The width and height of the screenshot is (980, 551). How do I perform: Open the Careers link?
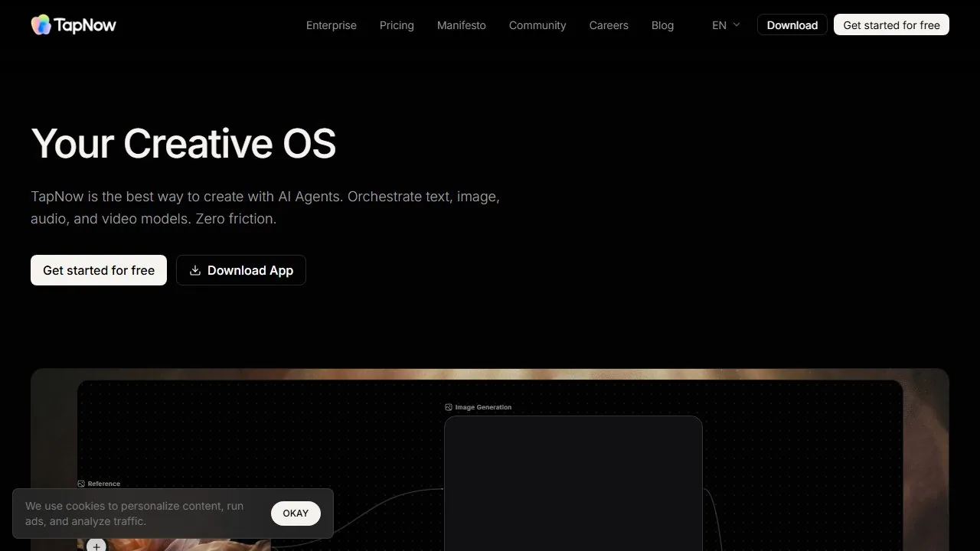pyautogui.click(x=609, y=25)
